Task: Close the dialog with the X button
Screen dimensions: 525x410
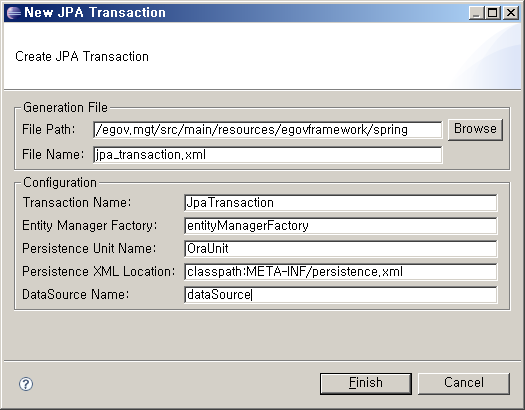Action: pyautogui.click(x=511, y=13)
